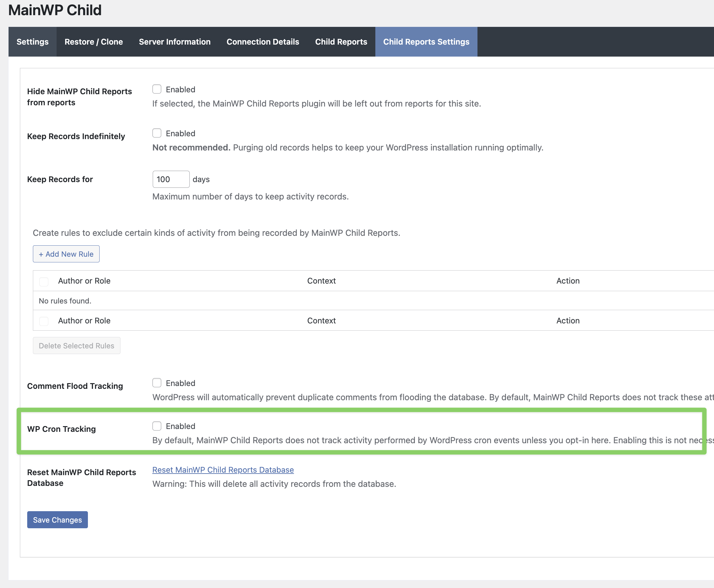Click the Keep Records days field
Screen dimensions: 714x588
coord(170,179)
